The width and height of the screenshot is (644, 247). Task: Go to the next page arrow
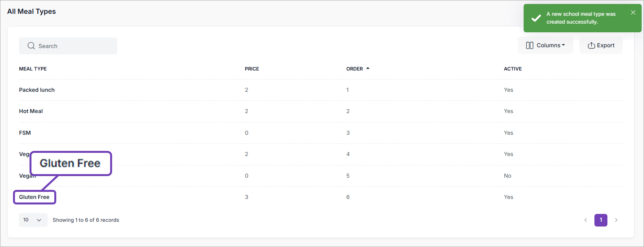616,220
